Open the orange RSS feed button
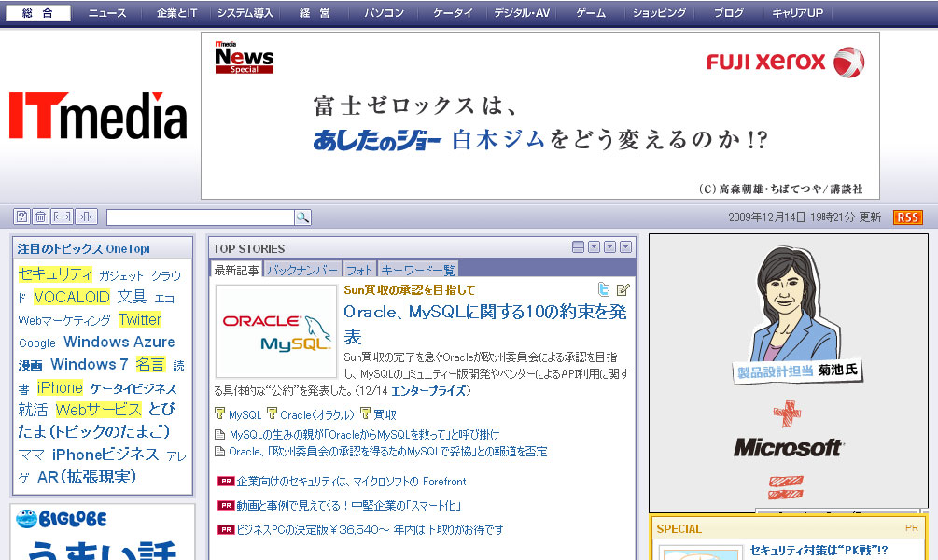 coord(907,217)
